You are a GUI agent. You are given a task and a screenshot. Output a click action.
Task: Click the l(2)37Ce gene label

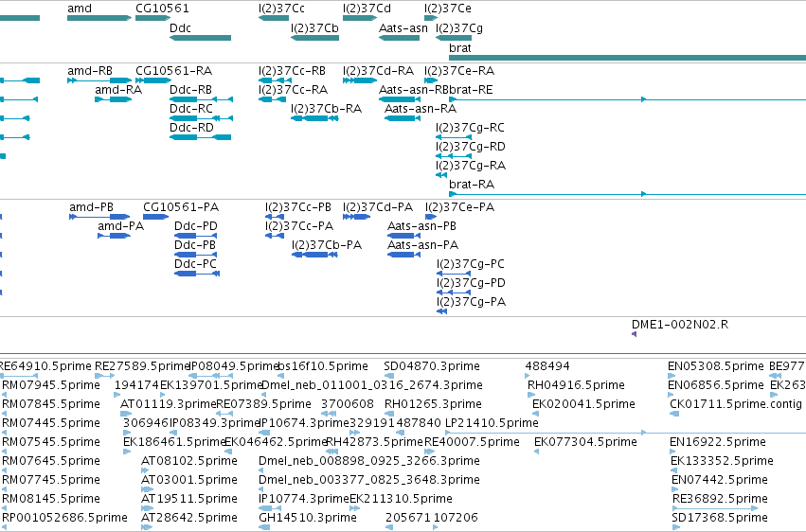(448, 9)
